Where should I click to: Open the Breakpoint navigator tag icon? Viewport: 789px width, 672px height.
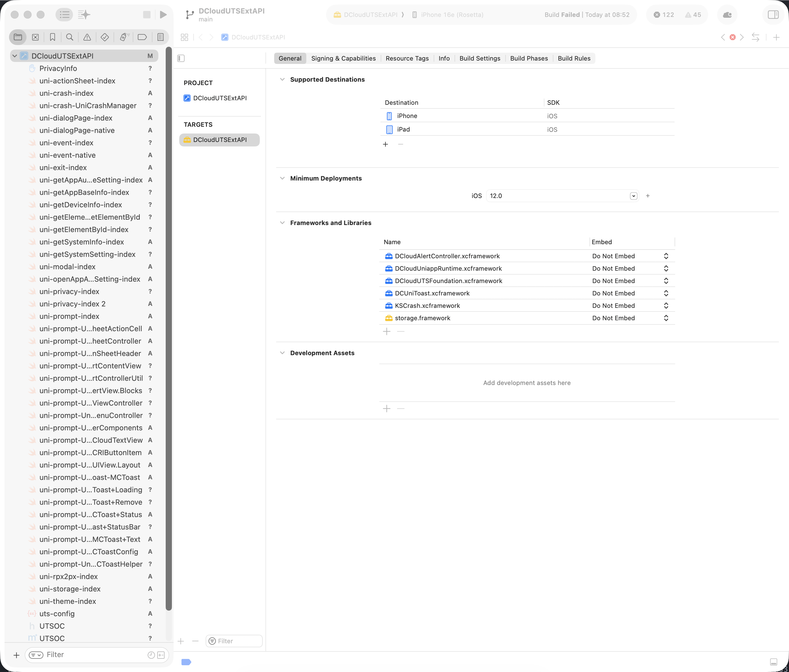(x=142, y=37)
